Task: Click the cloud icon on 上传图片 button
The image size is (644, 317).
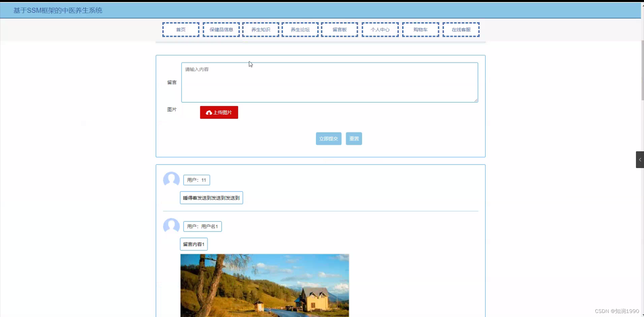Action: (209, 112)
